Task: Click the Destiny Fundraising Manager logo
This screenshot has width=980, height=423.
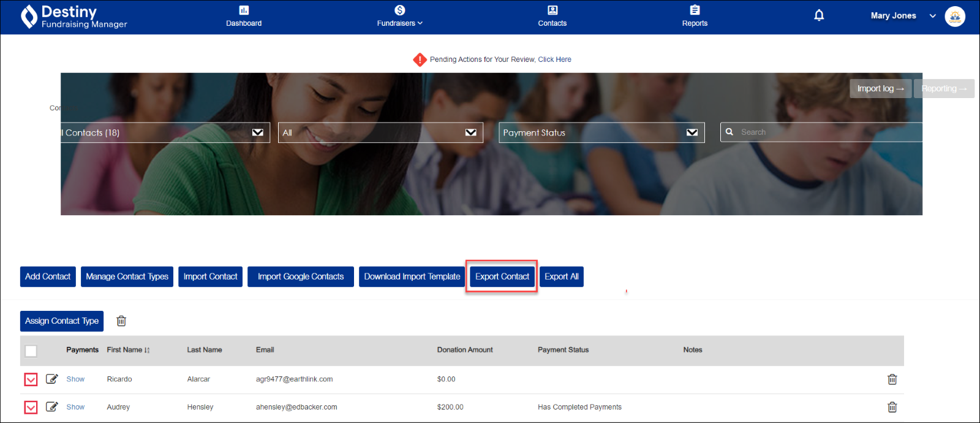Action: [x=74, y=17]
